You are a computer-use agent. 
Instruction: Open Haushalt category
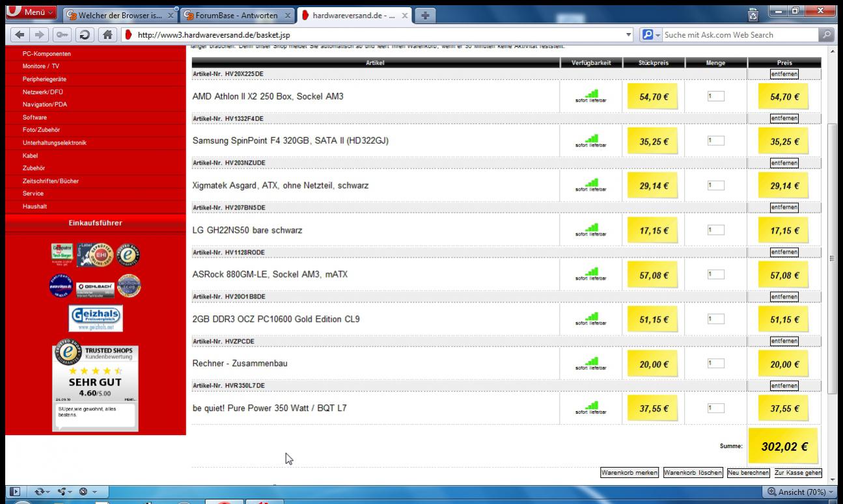(x=35, y=207)
